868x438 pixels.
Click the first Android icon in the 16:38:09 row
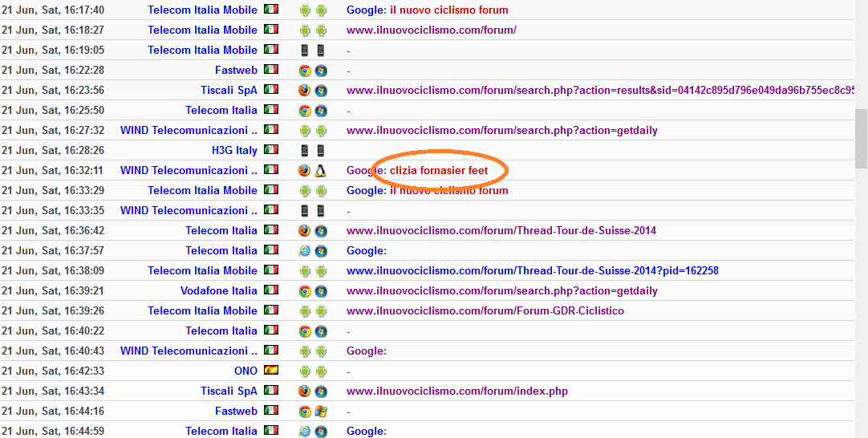click(x=305, y=271)
